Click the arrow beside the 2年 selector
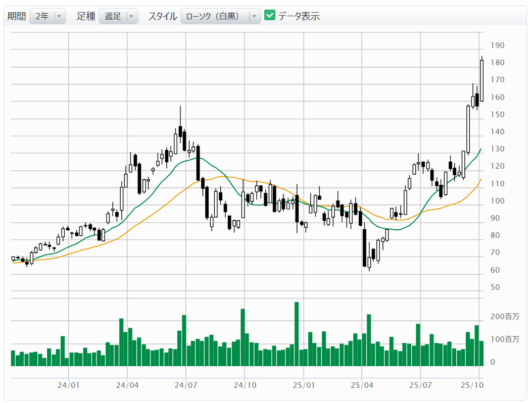532x403 pixels. [59, 16]
